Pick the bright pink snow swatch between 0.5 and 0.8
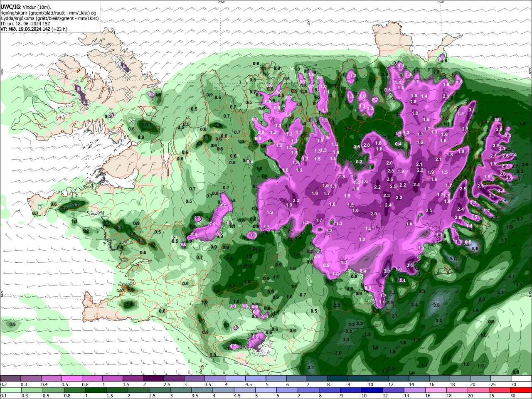Image resolution: width=532 pixels, height=399 pixels. (x=72, y=379)
